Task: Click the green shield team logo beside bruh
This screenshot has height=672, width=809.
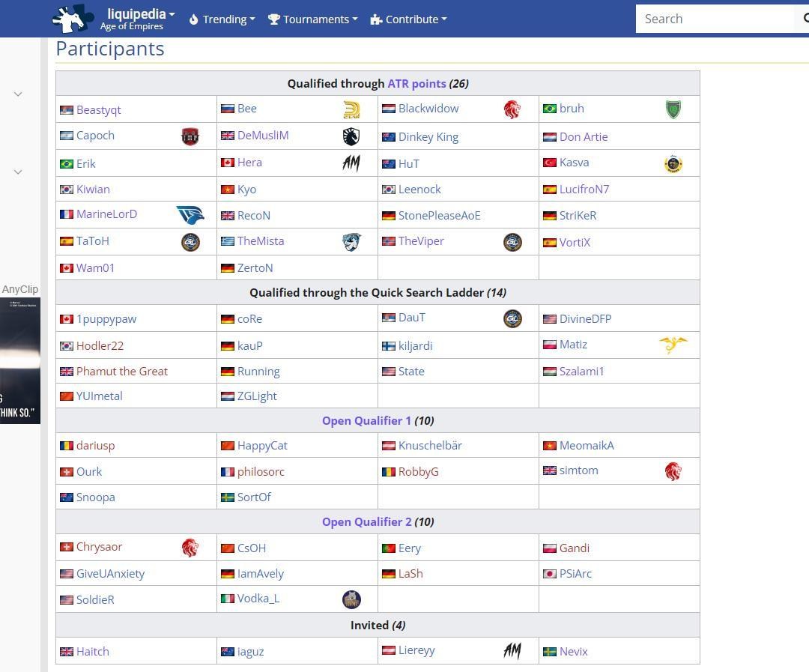Action: point(673,109)
